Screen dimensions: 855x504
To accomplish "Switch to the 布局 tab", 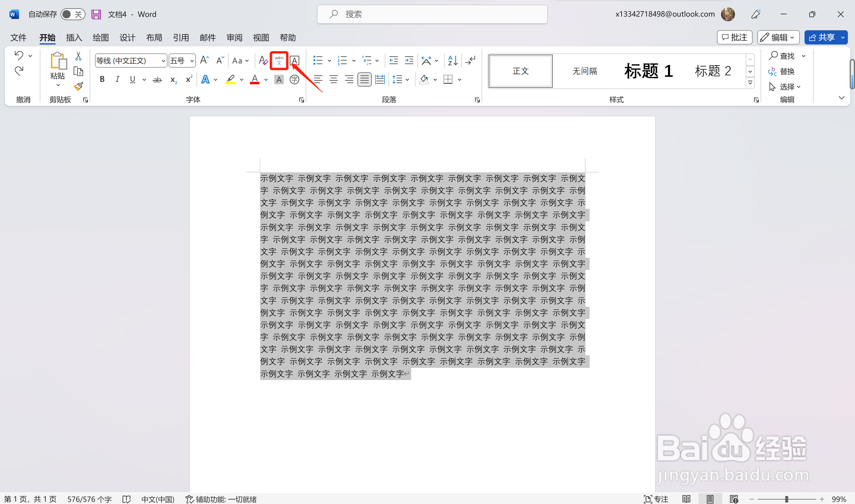I will 154,37.
